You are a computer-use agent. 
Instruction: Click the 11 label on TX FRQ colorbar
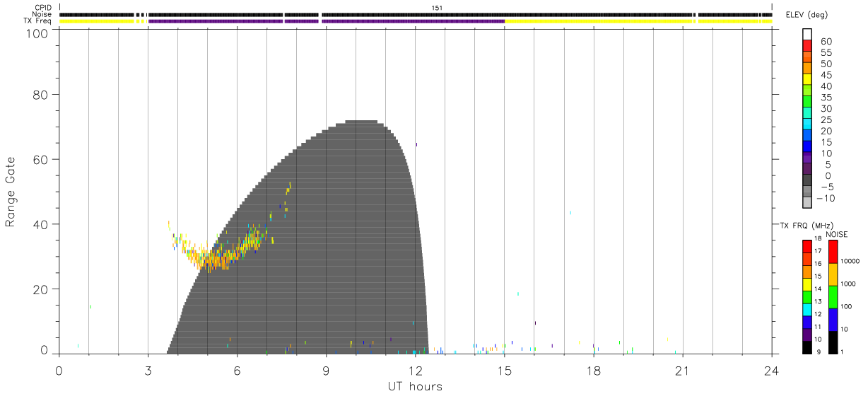tap(817, 327)
